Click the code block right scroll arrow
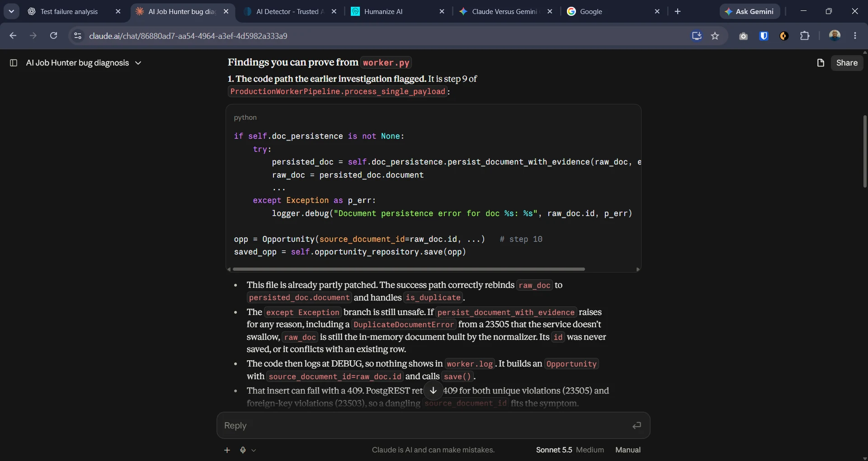 point(638,269)
